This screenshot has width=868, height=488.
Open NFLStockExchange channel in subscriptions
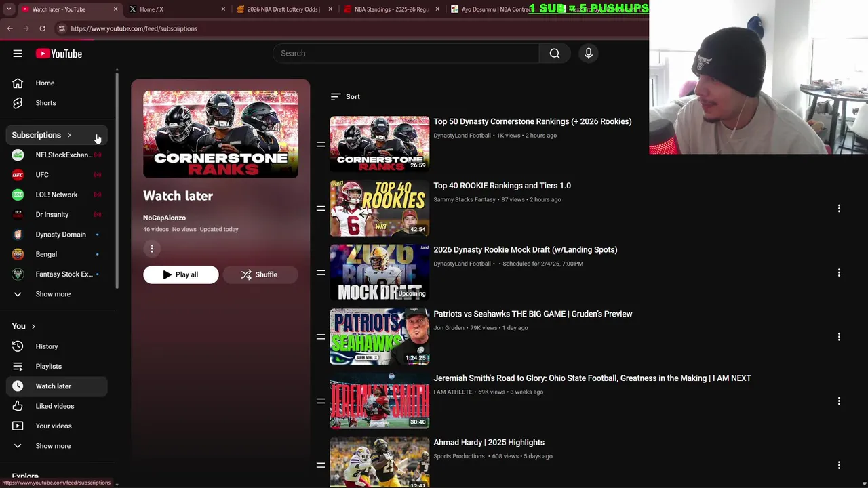click(x=57, y=155)
